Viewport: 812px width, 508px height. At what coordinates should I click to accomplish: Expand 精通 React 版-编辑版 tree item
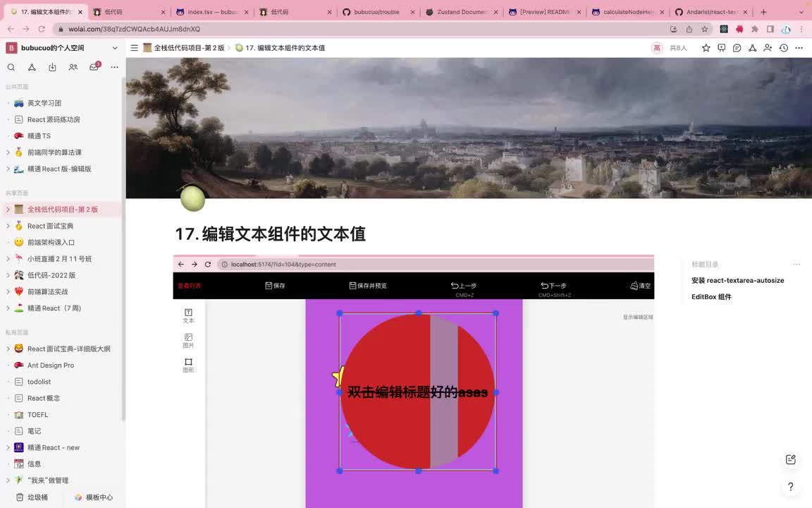click(x=8, y=169)
